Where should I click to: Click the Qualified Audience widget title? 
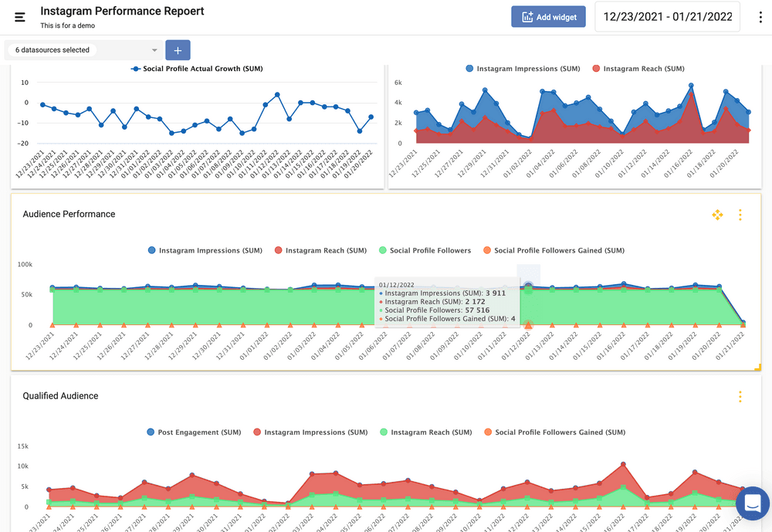[60, 396]
